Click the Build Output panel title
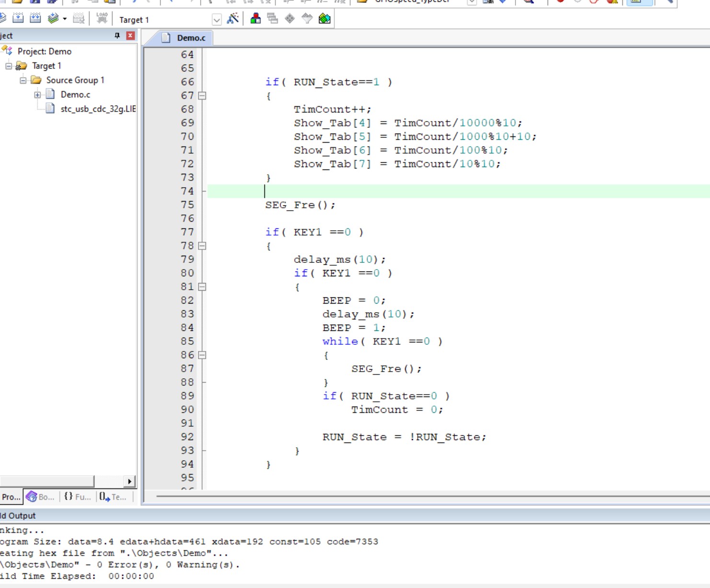 18,516
